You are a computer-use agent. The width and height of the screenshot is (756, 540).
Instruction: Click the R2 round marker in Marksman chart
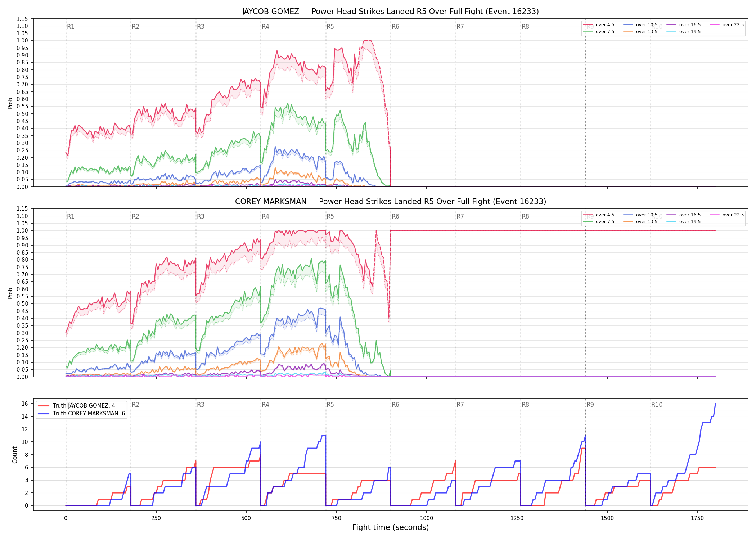[135, 216]
